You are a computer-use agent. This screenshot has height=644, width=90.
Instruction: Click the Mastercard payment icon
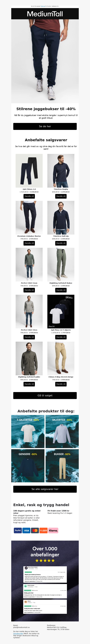(35, 530)
